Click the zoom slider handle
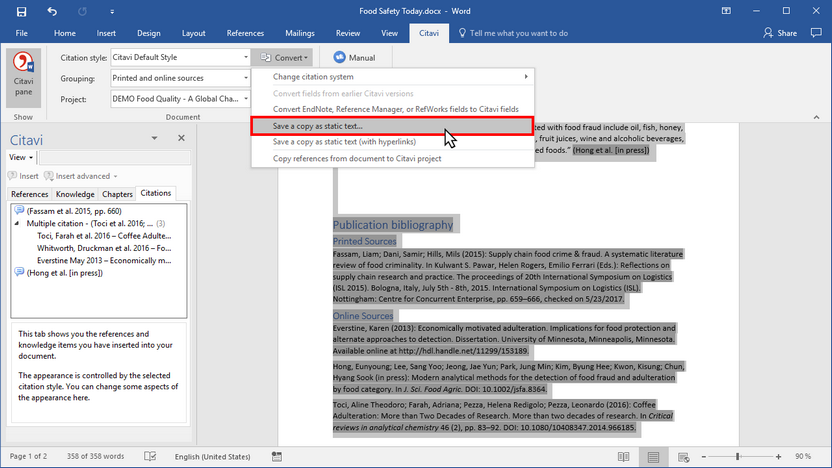Image resolution: width=832 pixels, height=468 pixels. pos(738,457)
